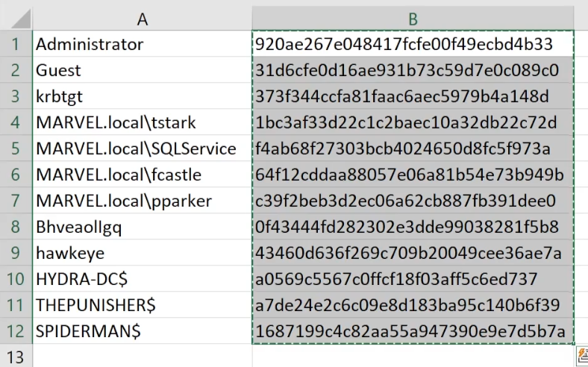The height and width of the screenshot is (367, 588).
Task: Select column B header
Action: tap(413, 19)
